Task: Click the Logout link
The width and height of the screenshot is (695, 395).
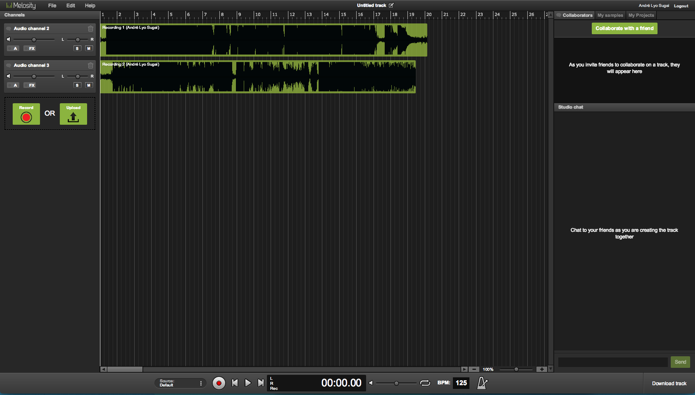Action: click(x=681, y=6)
